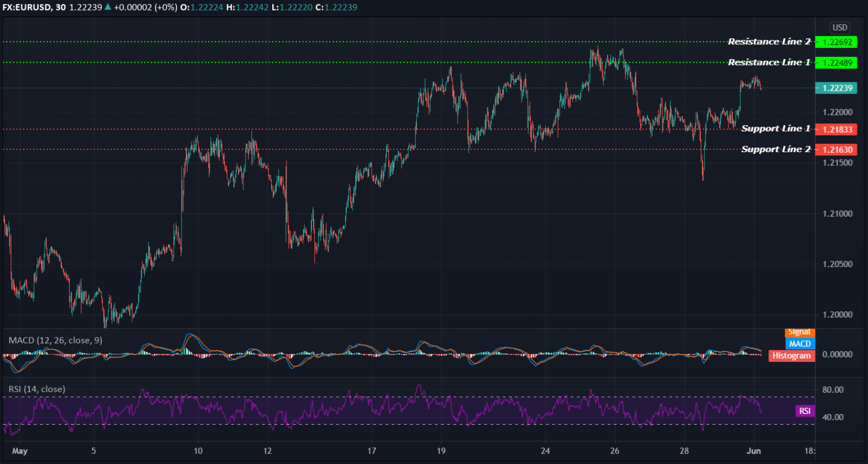Click the FX:EURUSD symbol title
This screenshot has height=464, width=868.
27,7
